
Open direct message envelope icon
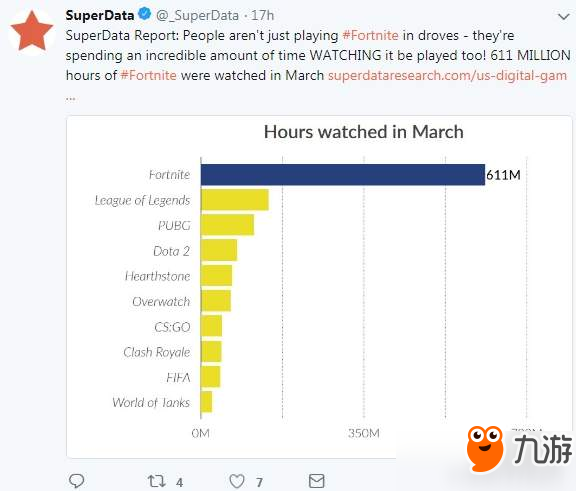tap(317, 481)
